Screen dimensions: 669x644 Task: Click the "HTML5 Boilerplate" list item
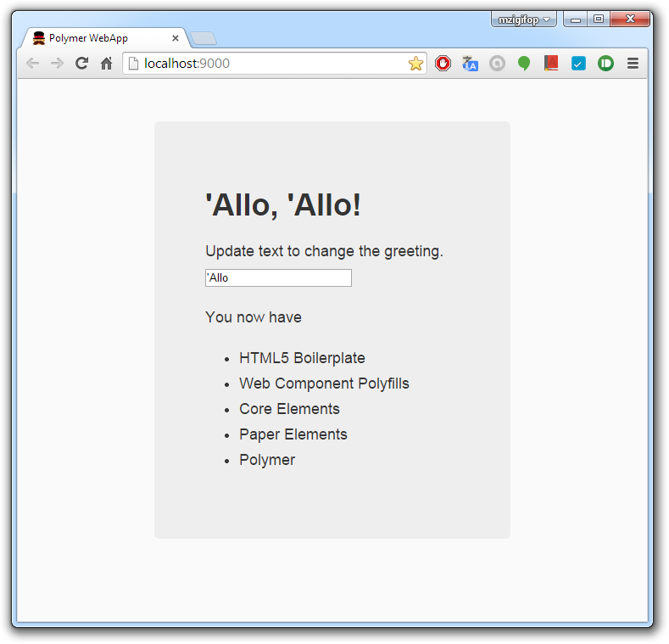(x=302, y=358)
